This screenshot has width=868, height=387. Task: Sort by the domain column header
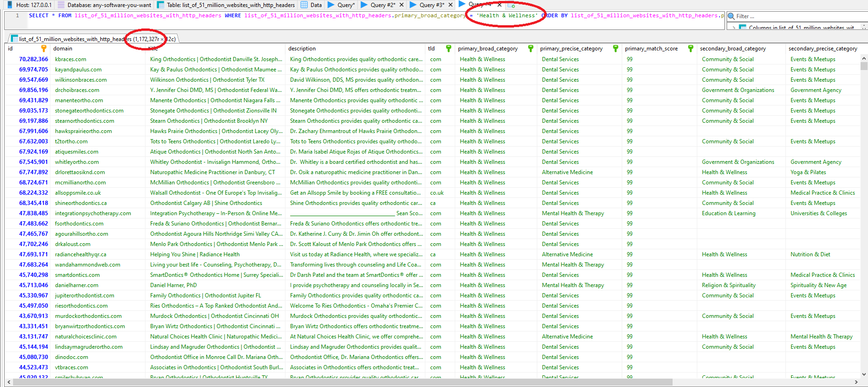[98, 49]
